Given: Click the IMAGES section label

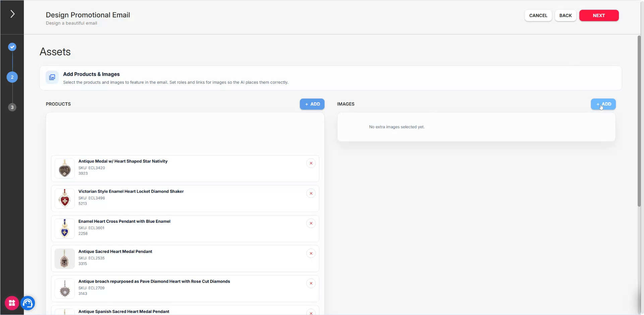Looking at the screenshot, I should 345,104.
